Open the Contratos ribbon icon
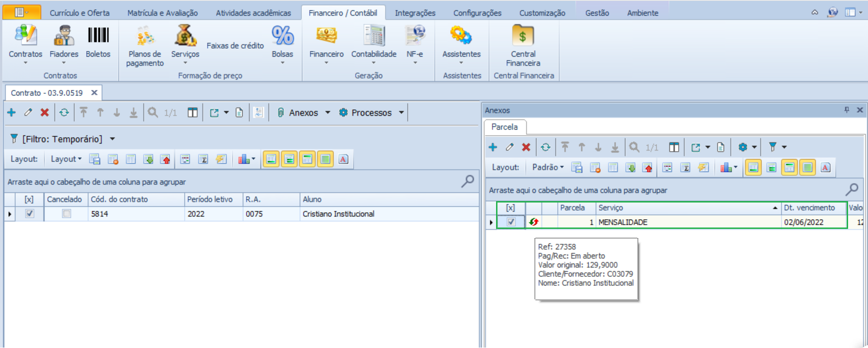Image resolution: width=868 pixels, height=348 pixels. tap(25, 36)
